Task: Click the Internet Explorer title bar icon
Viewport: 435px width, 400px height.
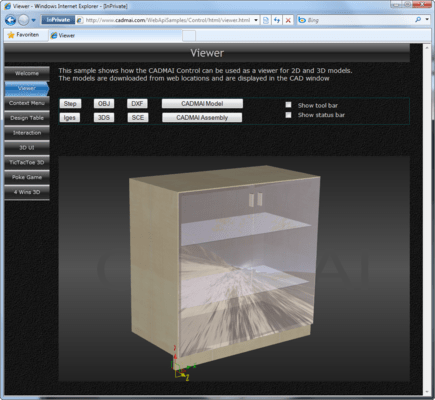Action: point(7,6)
